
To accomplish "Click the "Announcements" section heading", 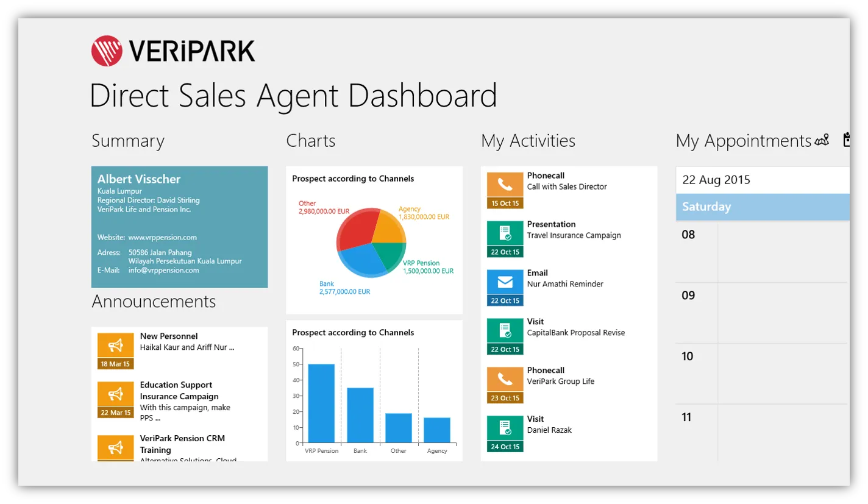I will click(154, 302).
